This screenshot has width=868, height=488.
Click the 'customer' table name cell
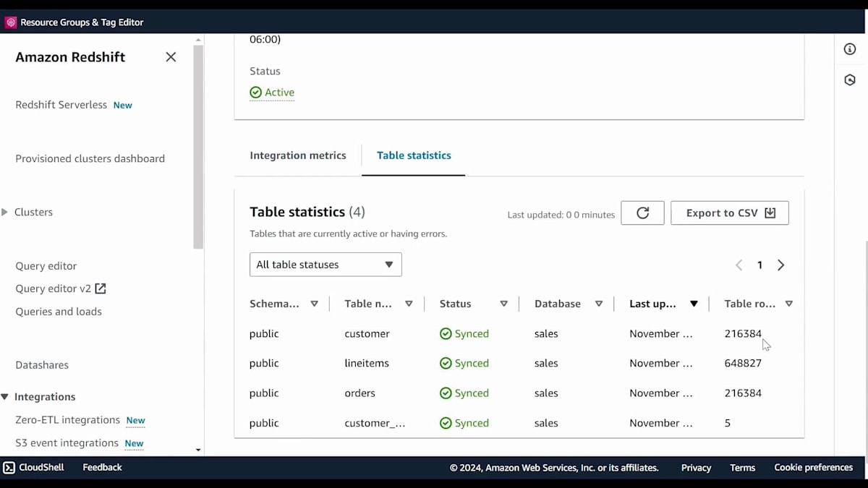[x=367, y=334]
